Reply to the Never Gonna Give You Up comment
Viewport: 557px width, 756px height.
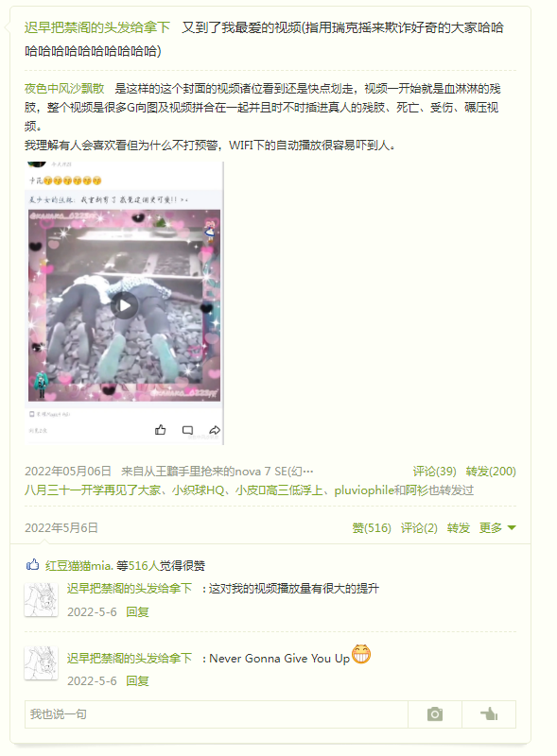[x=137, y=680]
